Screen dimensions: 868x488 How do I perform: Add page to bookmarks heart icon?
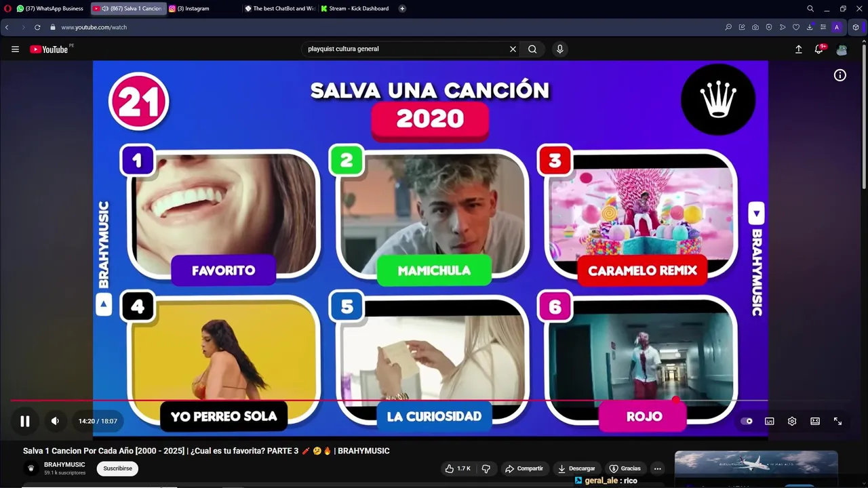[x=796, y=27]
